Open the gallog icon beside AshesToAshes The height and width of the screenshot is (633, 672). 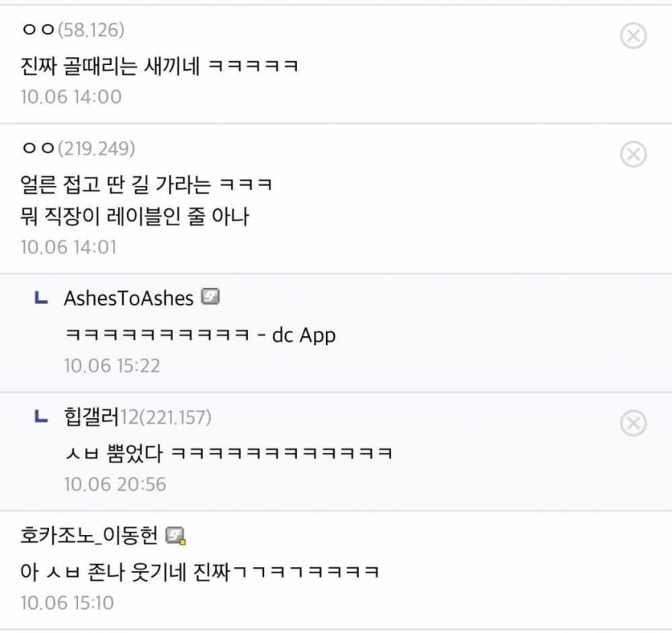point(211,298)
